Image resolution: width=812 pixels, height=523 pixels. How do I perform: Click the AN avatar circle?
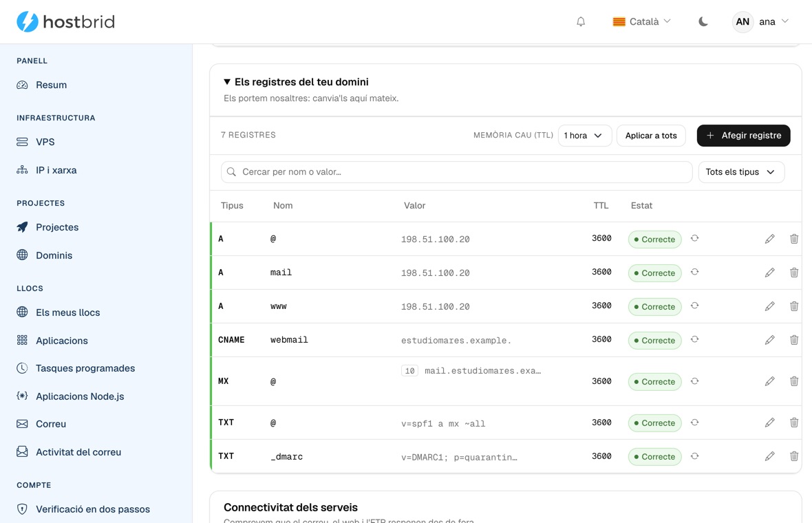[x=742, y=22]
